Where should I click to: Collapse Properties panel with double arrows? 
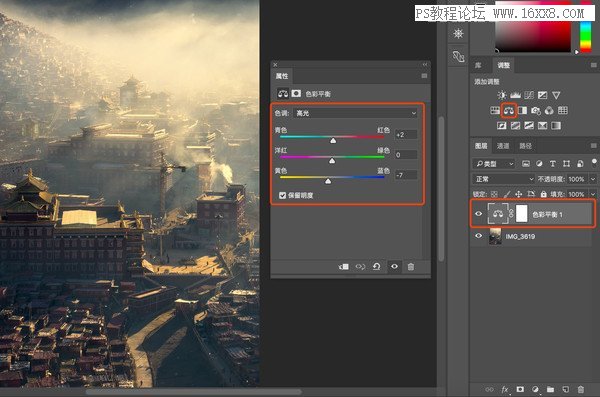coord(425,64)
